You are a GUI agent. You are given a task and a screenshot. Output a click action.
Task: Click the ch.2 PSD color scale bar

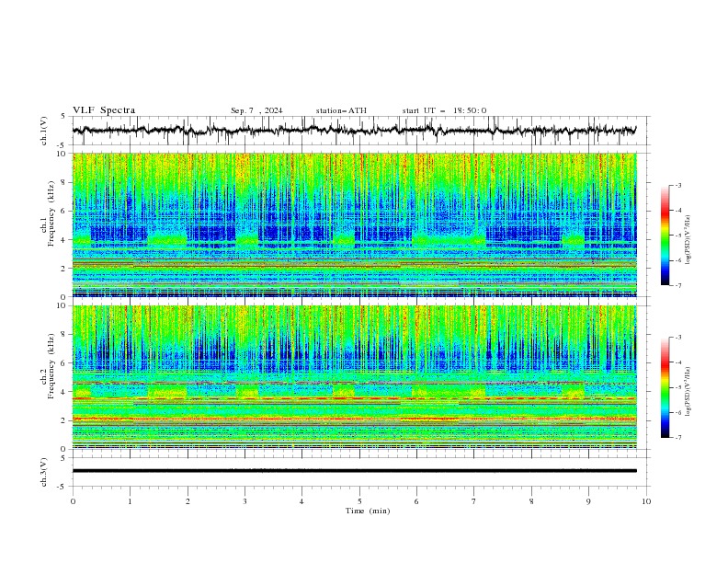pyautogui.click(x=665, y=387)
